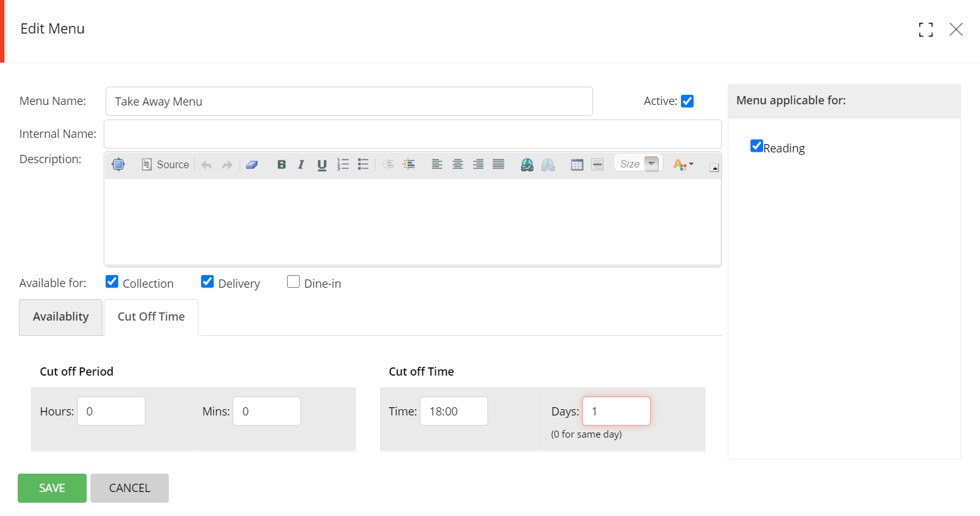Select the Cut Off Time tab

151,317
